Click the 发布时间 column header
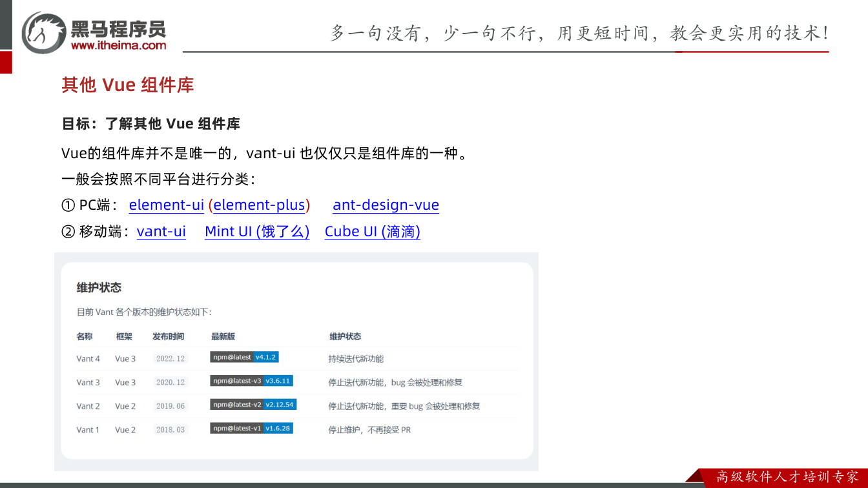Screen dimensions: 868x488 pos(168,337)
